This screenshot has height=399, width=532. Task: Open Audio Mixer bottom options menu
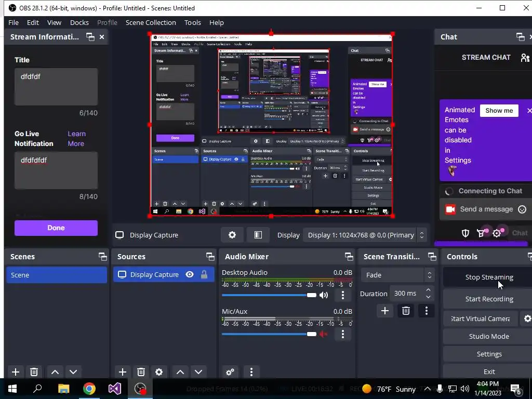click(251, 372)
